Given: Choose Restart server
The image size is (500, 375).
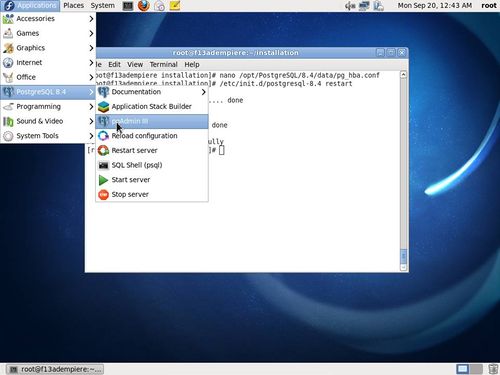Looking at the screenshot, I should pos(152,151).
